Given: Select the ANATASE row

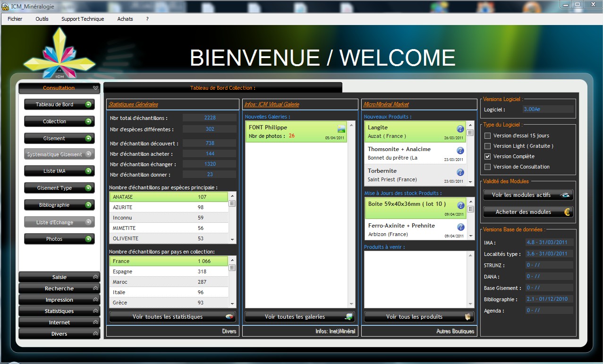Looking at the screenshot, I should [169, 197].
